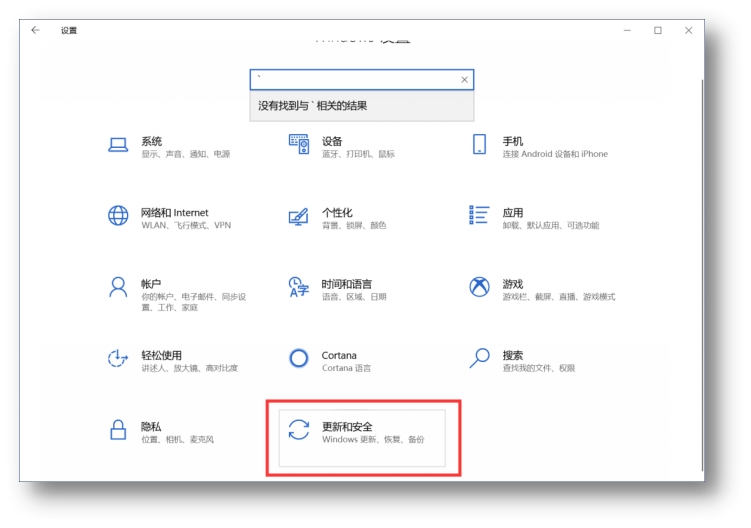Select the 系统 category title
This screenshot has height=528, width=751.
tap(151, 141)
